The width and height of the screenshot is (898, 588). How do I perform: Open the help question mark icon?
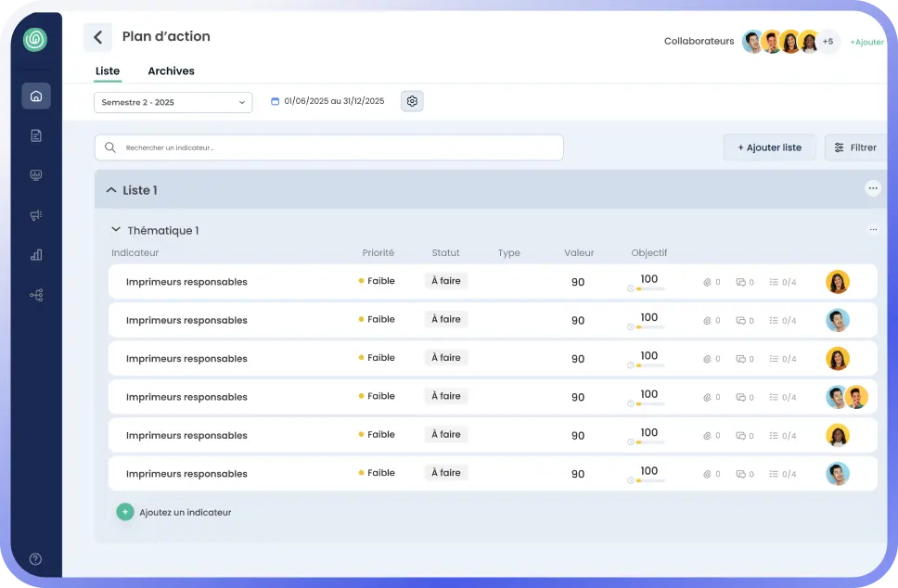pos(36,558)
